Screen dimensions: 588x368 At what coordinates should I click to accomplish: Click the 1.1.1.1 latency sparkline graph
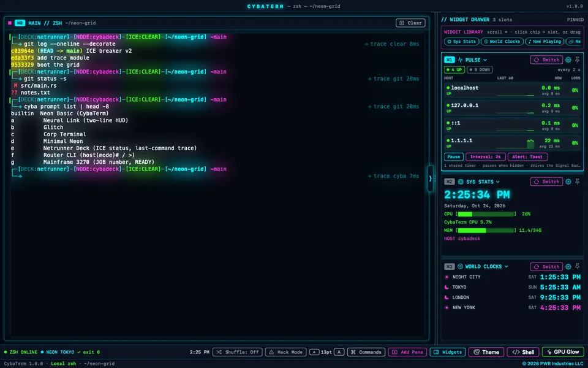[x=515, y=144]
